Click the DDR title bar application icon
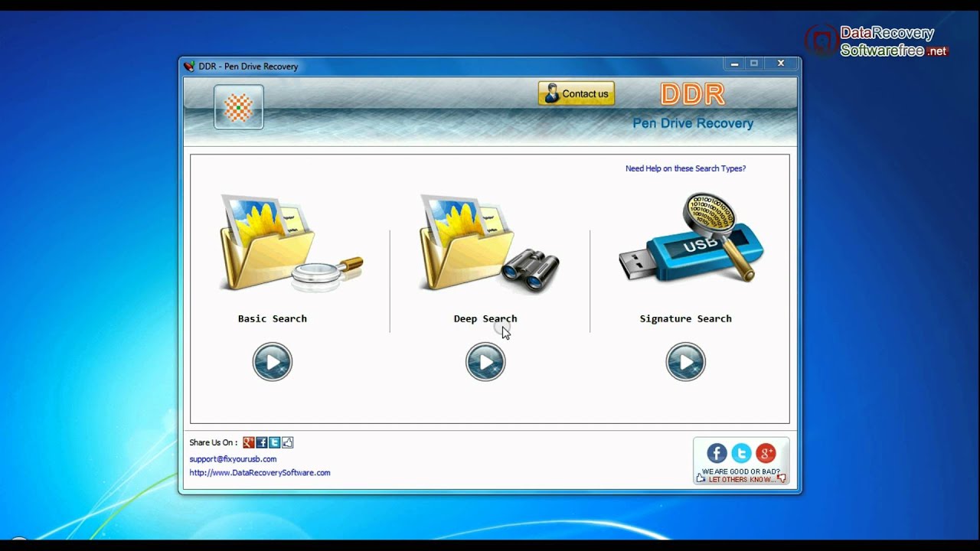Image resolution: width=980 pixels, height=551 pixels. (x=189, y=67)
